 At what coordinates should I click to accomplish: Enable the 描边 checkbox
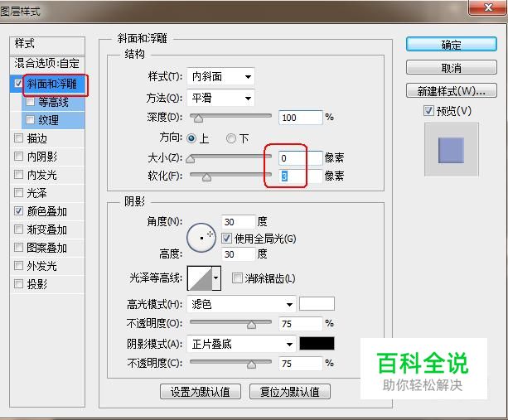pyautogui.click(x=18, y=138)
